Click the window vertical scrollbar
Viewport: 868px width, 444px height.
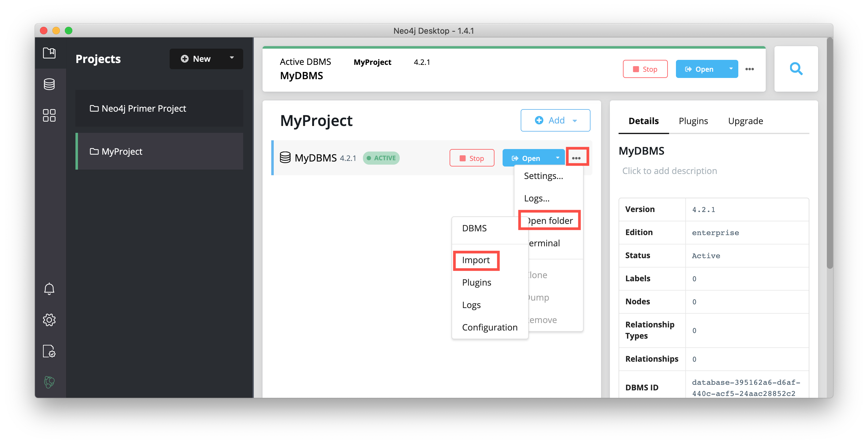[x=830, y=153]
